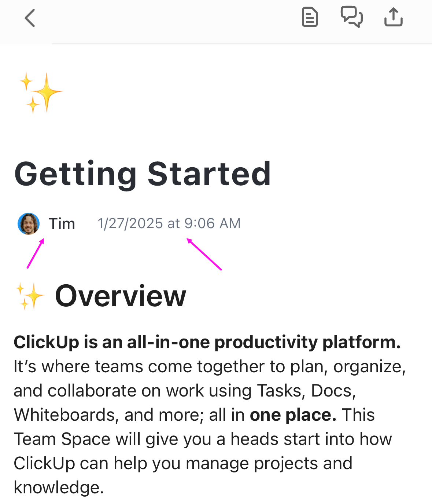
Task: Toggle comment view with the chat bubbles icon
Action: tap(352, 17)
